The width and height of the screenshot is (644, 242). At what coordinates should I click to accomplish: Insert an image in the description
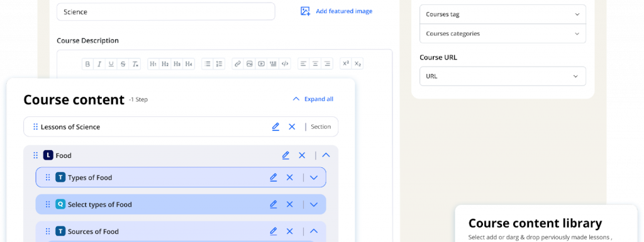(x=249, y=64)
